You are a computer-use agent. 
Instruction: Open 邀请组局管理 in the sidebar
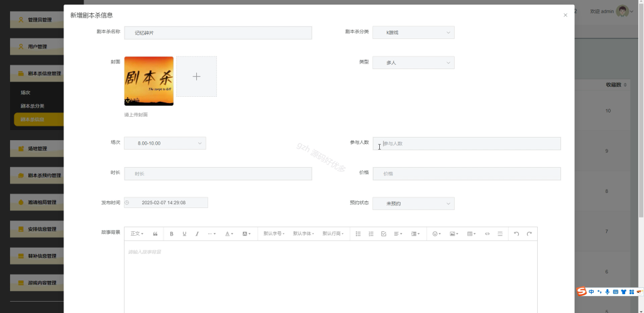point(37,202)
